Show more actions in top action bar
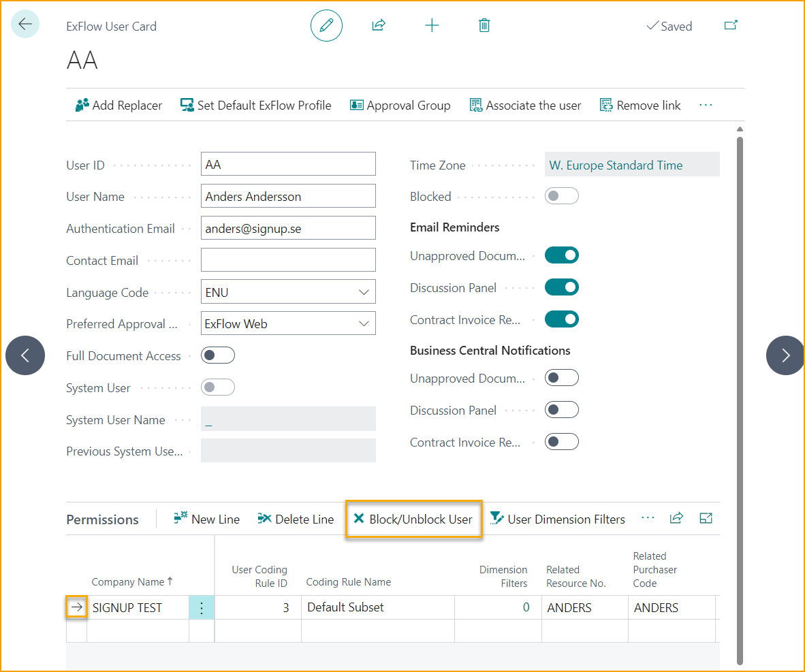805x672 pixels. coord(706,106)
